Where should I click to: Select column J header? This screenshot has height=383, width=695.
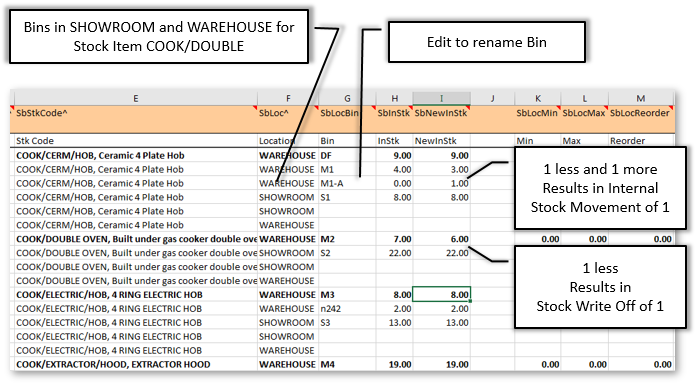(x=492, y=98)
